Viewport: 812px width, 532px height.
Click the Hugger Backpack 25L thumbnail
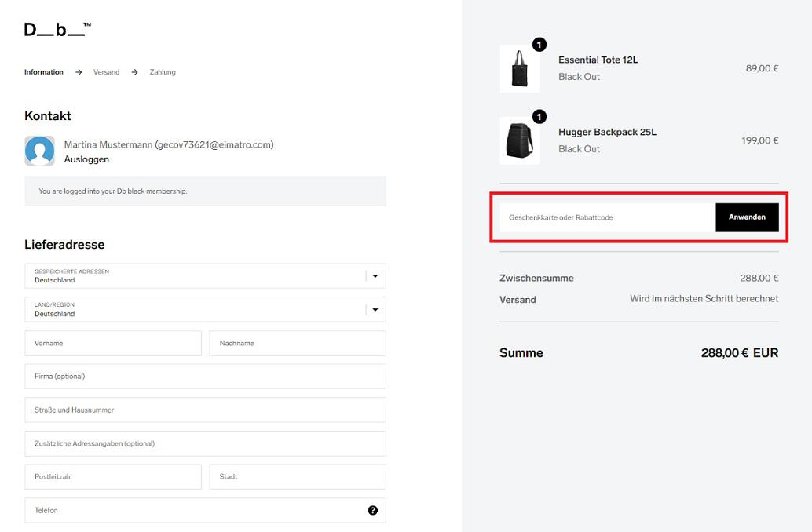519,140
